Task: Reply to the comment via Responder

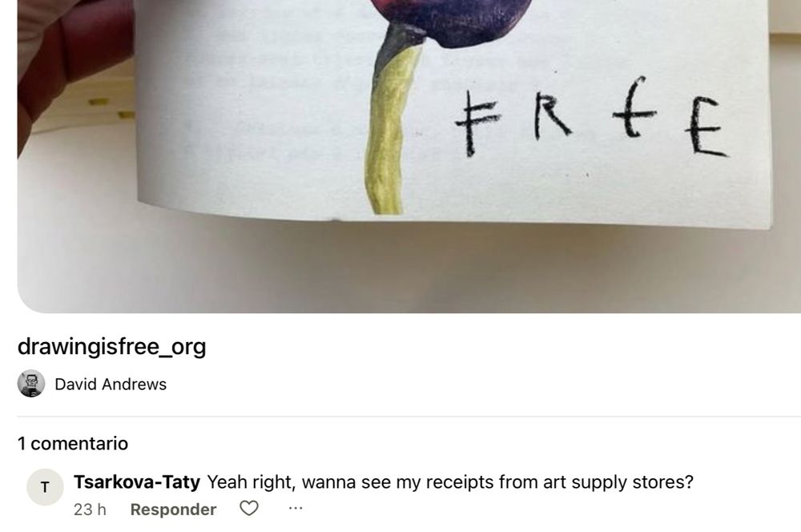Action: (x=173, y=510)
